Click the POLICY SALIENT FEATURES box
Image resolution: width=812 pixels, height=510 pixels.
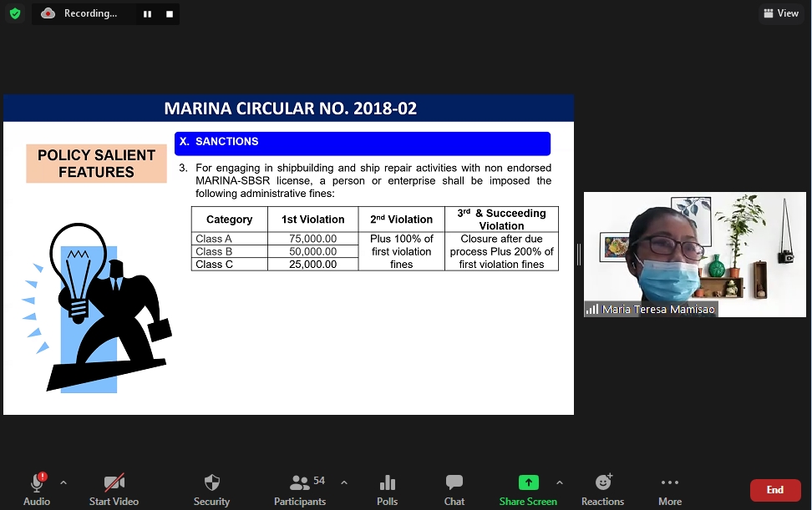pos(96,164)
